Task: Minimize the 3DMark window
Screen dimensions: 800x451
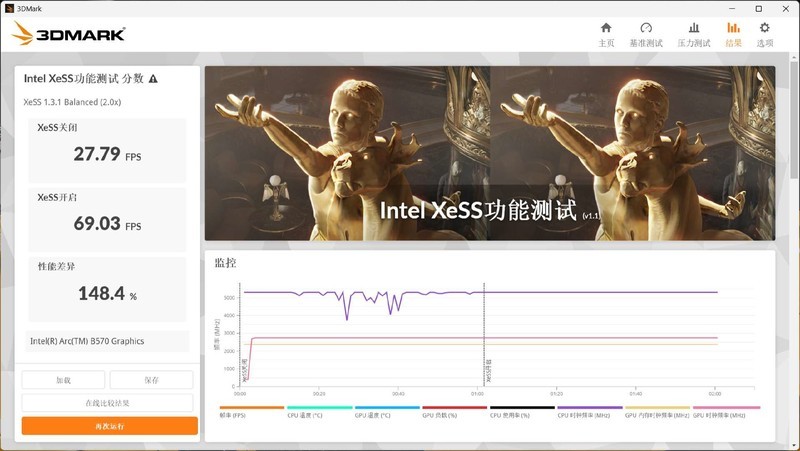Action: [x=732, y=9]
